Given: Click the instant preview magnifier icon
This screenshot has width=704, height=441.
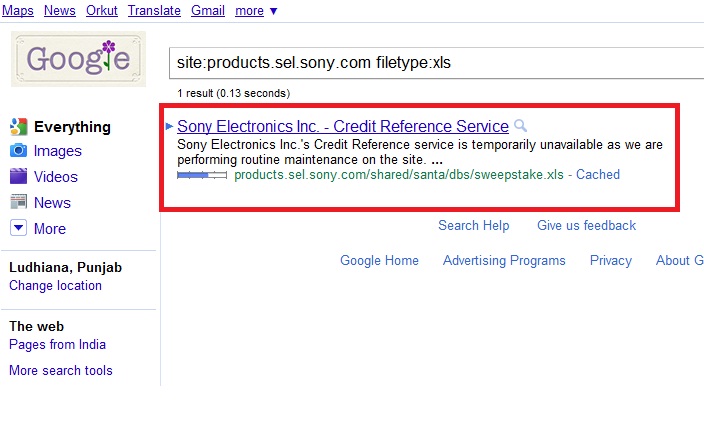Looking at the screenshot, I should 520,127.
